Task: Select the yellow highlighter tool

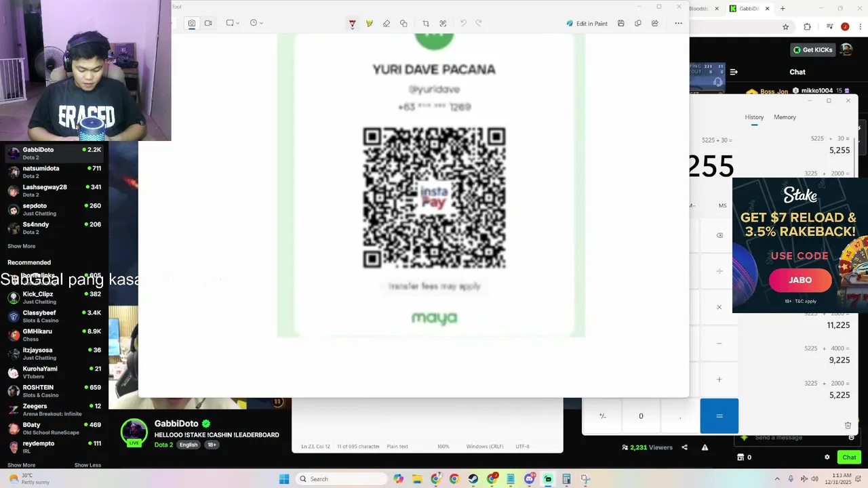Action: click(x=369, y=24)
